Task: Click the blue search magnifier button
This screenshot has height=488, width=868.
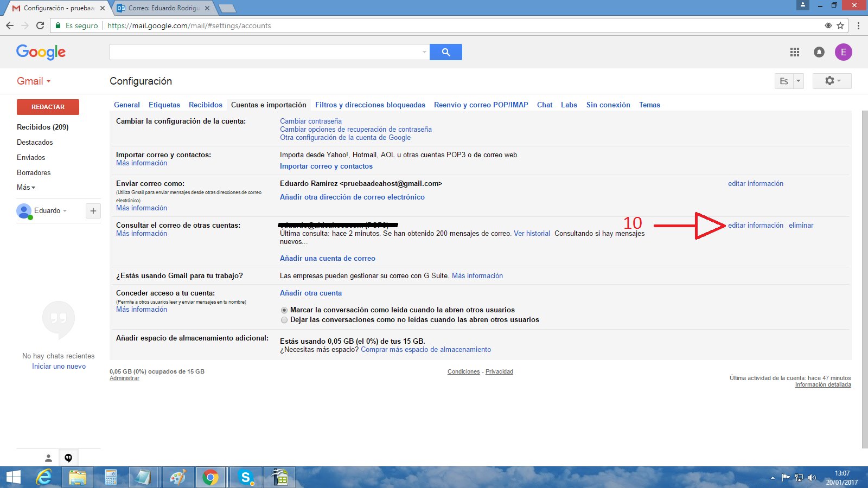Action: 446,52
